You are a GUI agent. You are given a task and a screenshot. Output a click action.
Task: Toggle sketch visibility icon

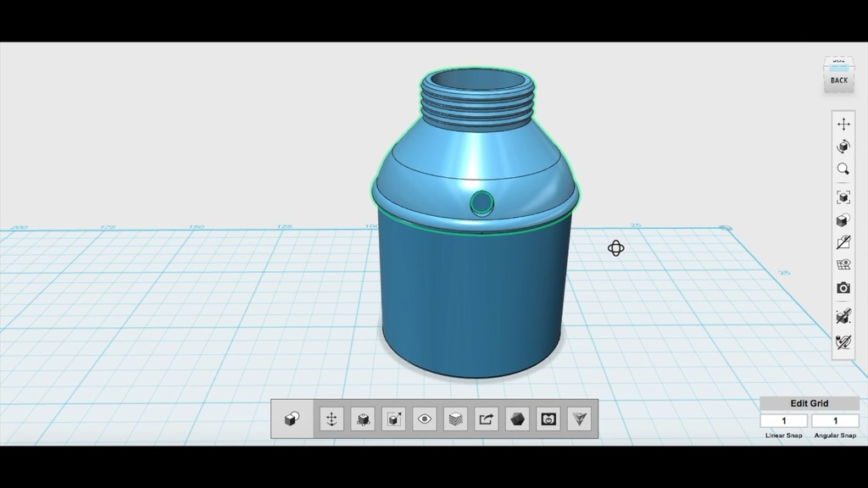point(843,242)
